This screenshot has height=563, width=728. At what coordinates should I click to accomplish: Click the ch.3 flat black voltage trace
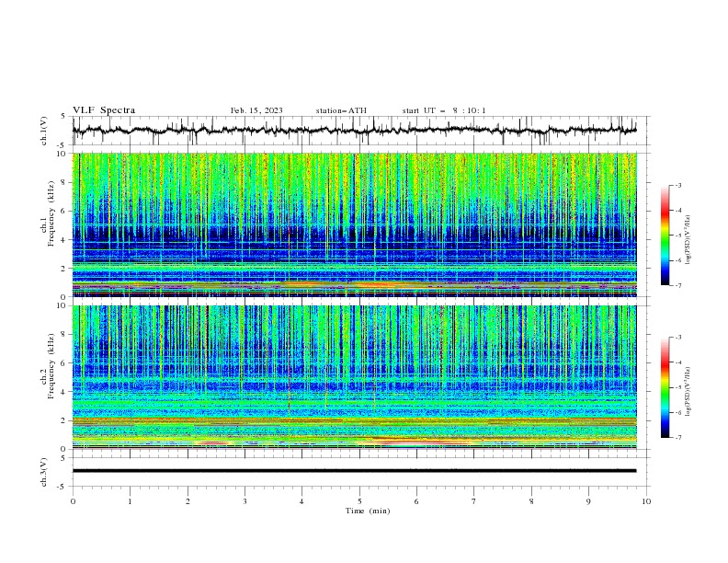tap(354, 471)
